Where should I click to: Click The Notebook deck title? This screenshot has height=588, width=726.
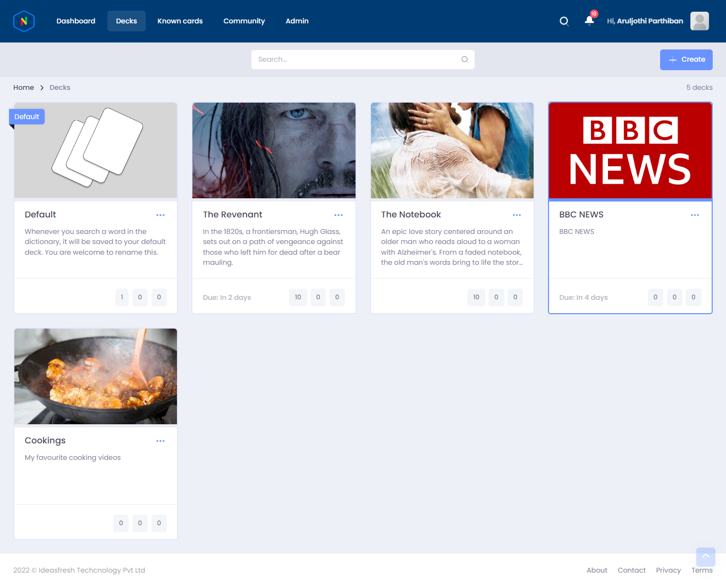coord(411,215)
